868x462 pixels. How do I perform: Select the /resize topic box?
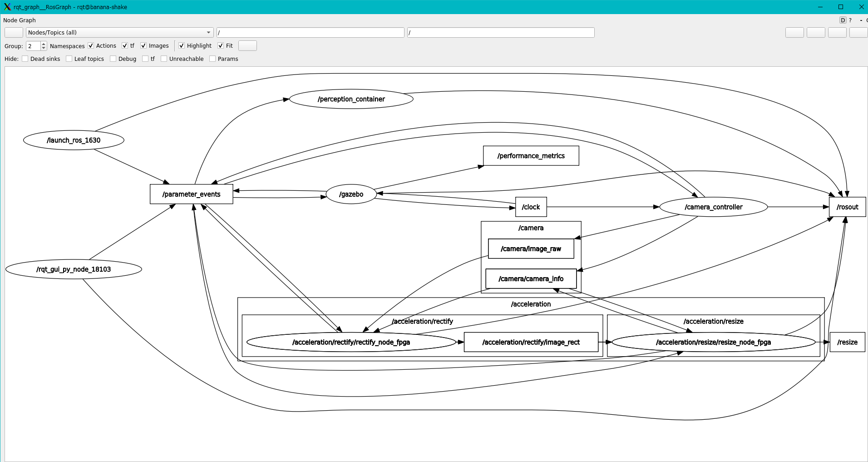click(848, 342)
